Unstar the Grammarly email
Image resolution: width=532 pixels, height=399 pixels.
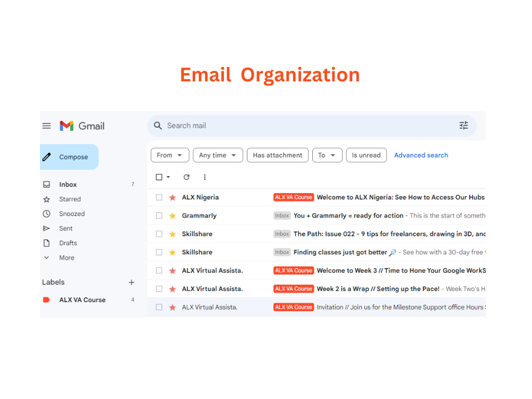point(173,215)
